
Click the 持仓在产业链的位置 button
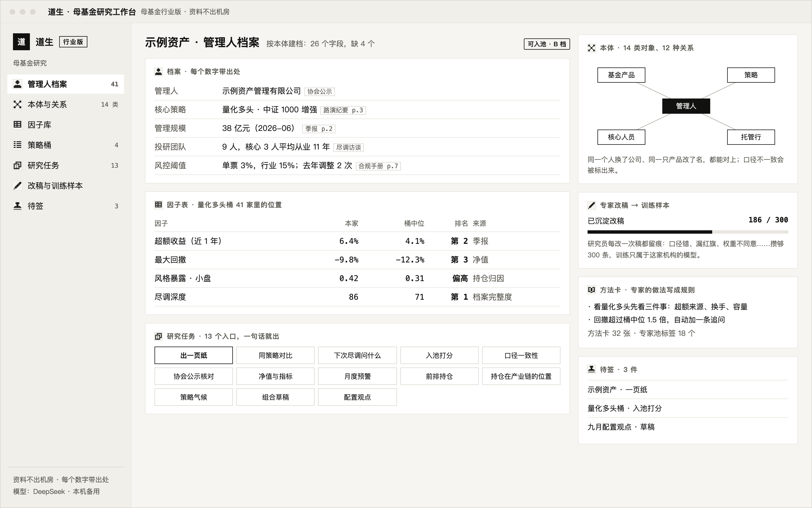point(521,376)
